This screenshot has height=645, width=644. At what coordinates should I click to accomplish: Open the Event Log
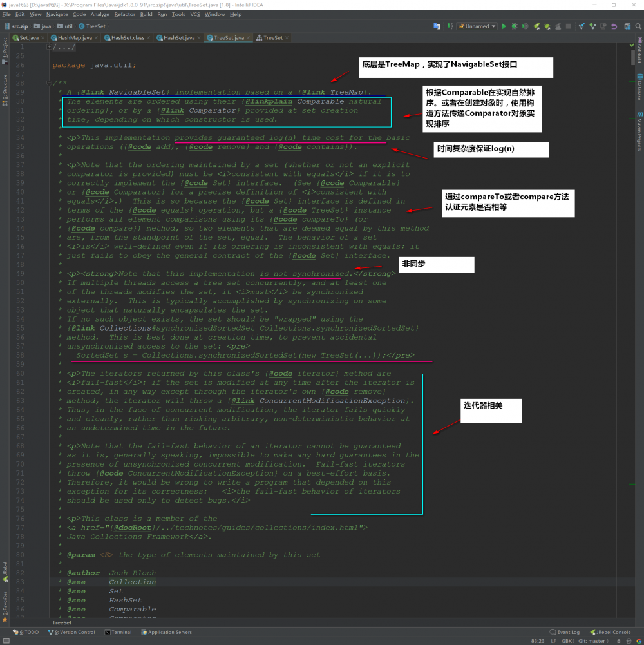[x=565, y=632]
